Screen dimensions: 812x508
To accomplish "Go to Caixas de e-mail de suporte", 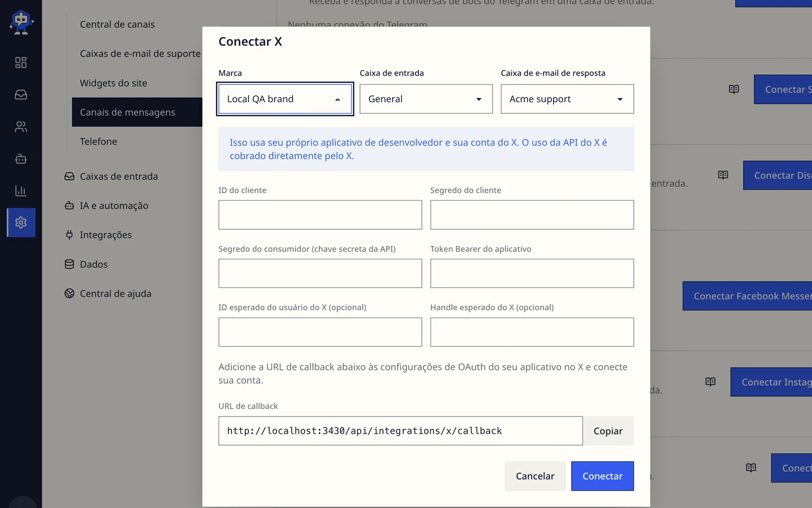I will click(140, 53).
